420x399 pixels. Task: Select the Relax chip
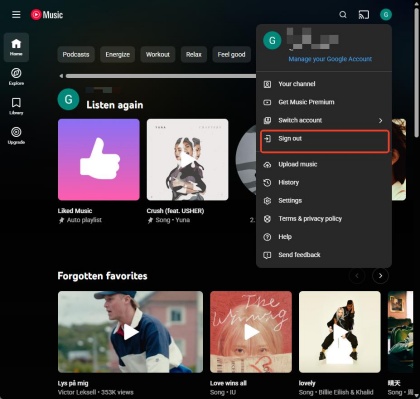(x=194, y=54)
